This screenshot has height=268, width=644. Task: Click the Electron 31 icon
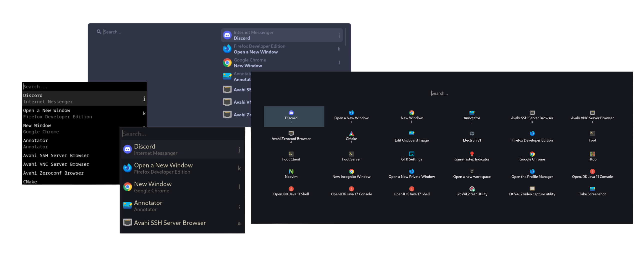(x=472, y=133)
